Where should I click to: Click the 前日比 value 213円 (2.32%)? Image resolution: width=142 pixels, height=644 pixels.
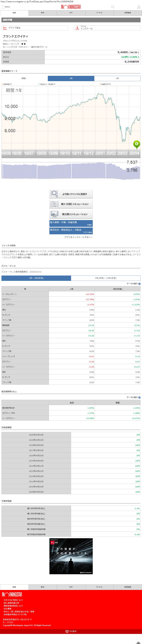pos(130,57)
